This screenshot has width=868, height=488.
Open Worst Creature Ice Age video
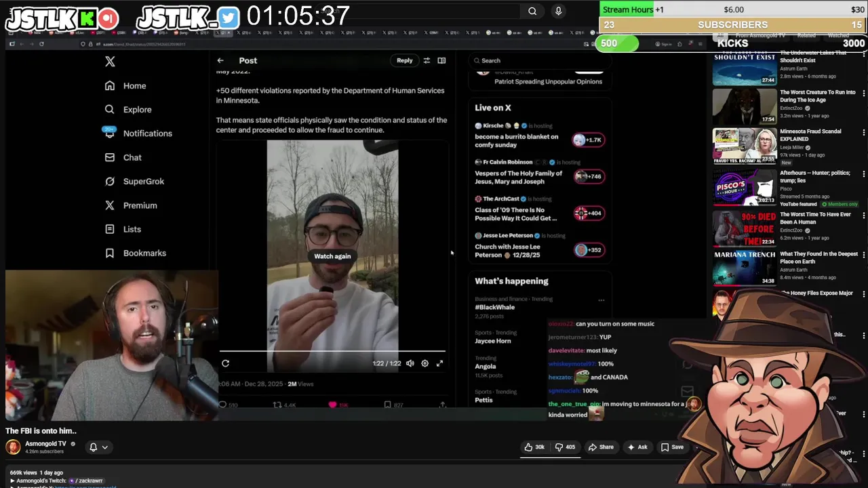[x=745, y=107]
